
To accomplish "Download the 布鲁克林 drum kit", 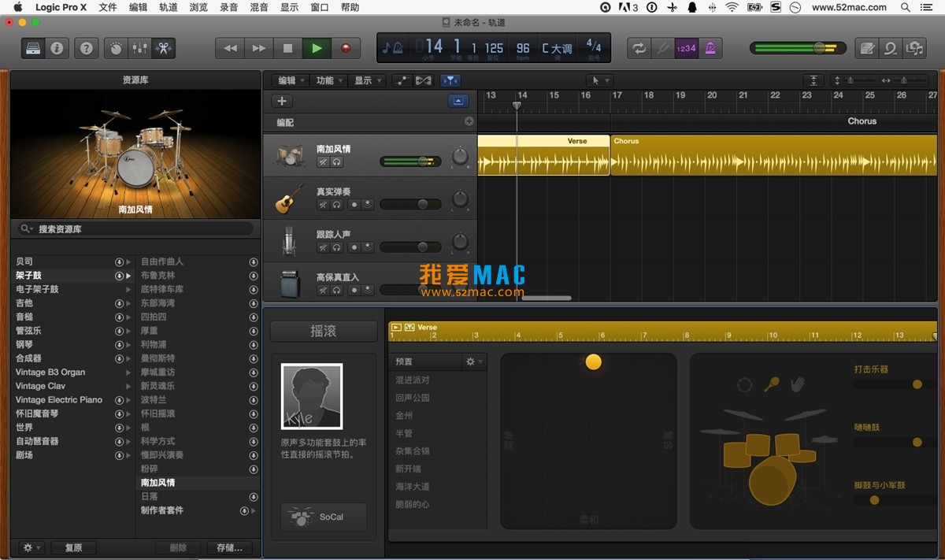I will pos(254,276).
